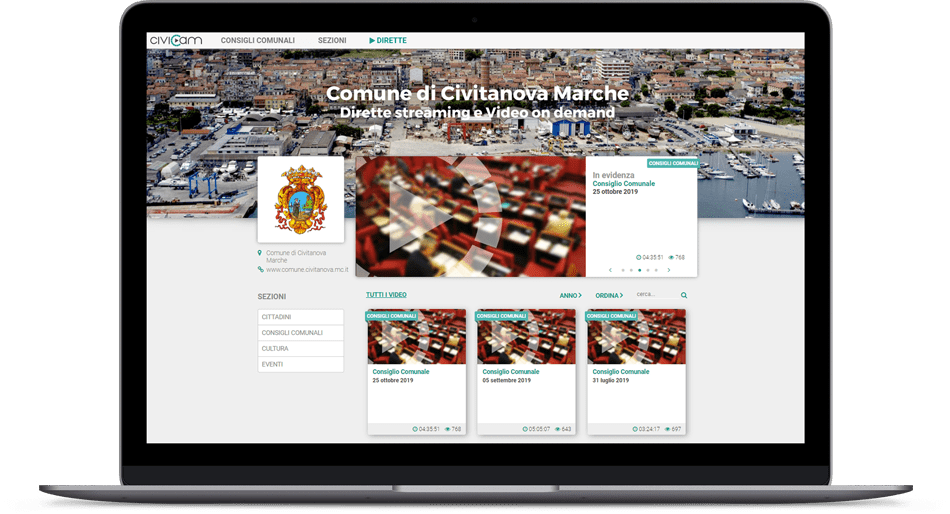Open Consiglio Comunale link dated 31 luglio 2019
The height and width of the screenshot is (514, 950).
click(x=620, y=372)
